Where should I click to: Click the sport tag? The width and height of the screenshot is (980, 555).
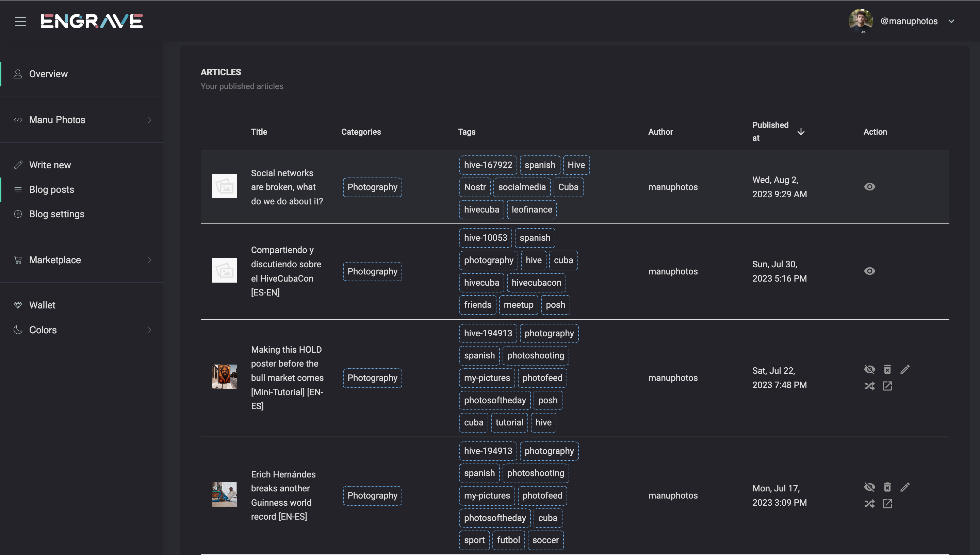[x=474, y=540]
